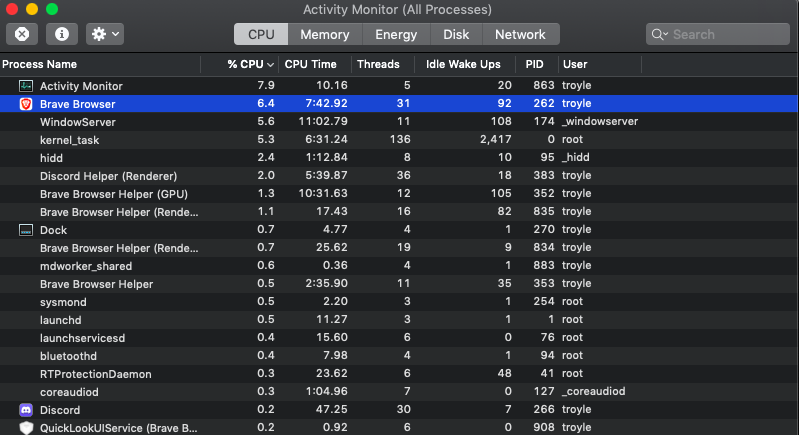
Task: Click the search magnifier icon
Action: [x=657, y=34]
